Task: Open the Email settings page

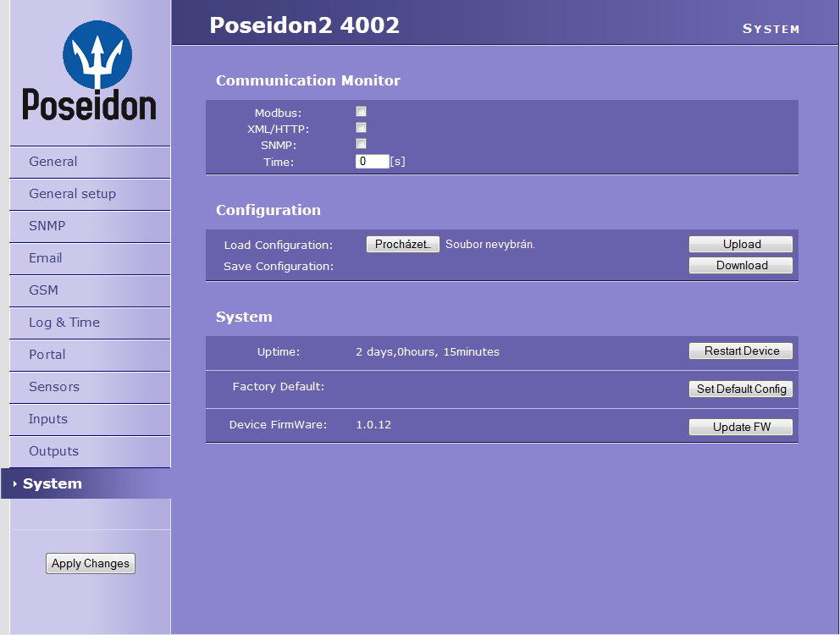Action: pyautogui.click(x=90, y=258)
